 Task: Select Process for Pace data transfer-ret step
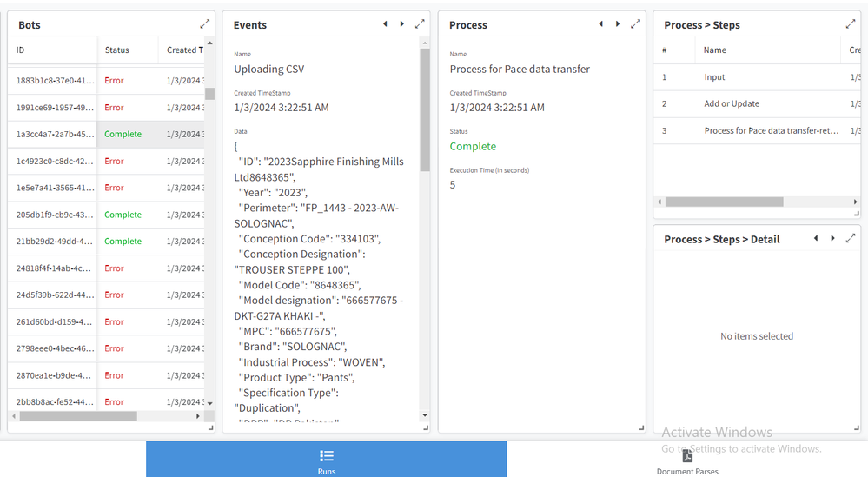tap(757, 131)
